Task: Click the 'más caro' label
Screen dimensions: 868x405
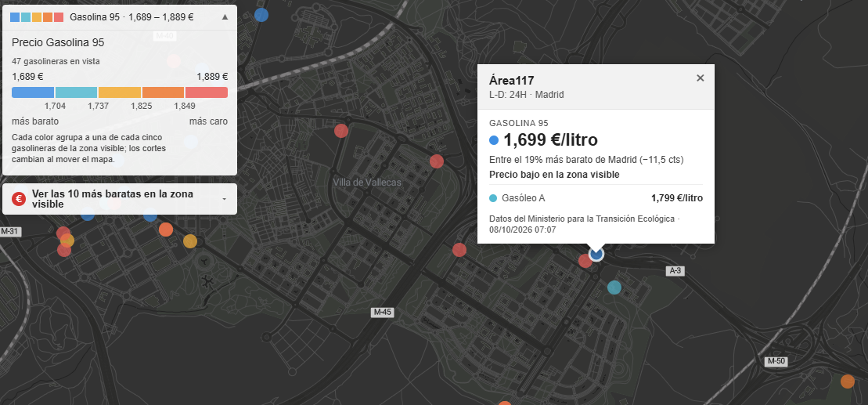Action: pos(208,121)
